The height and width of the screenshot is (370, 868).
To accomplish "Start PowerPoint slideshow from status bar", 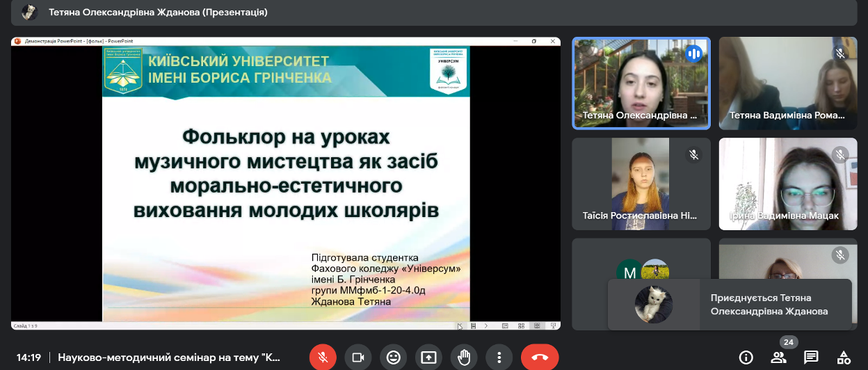I will 553,325.
